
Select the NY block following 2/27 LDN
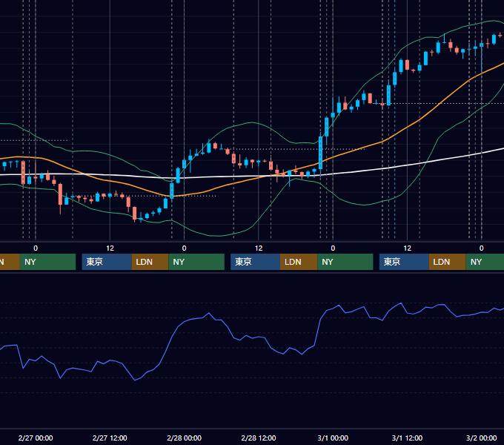pyautogui.click(x=196, y=262)
